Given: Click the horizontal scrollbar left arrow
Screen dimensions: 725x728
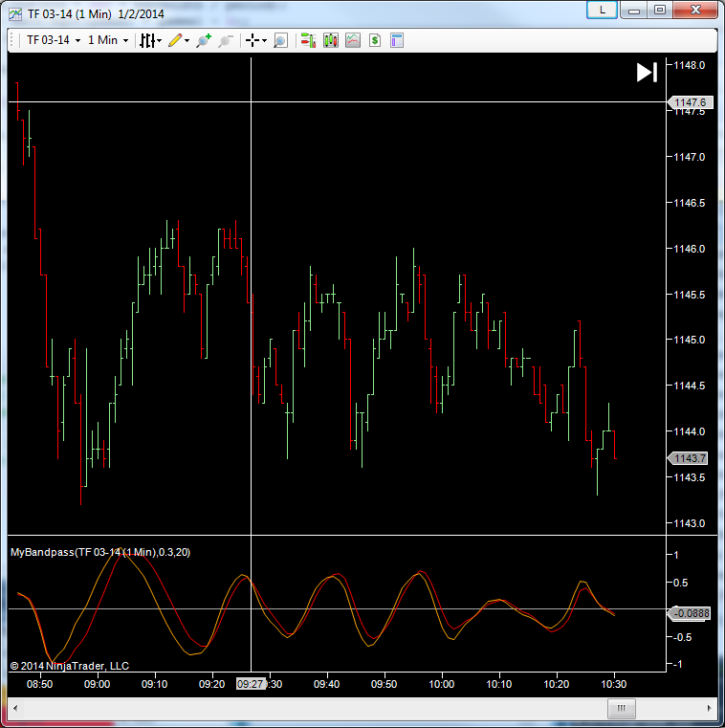Looking at the screenshot, I should click(x=15, y=708).
